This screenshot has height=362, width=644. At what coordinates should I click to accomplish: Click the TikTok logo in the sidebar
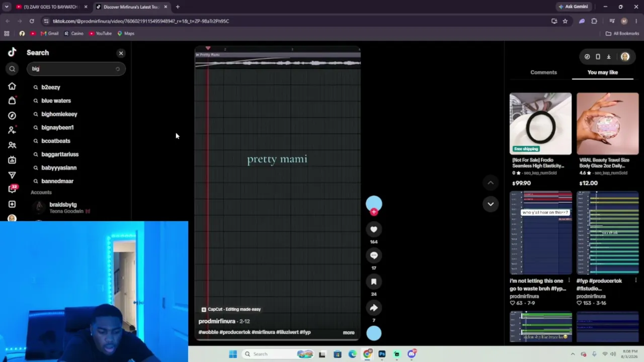[12, 52]
